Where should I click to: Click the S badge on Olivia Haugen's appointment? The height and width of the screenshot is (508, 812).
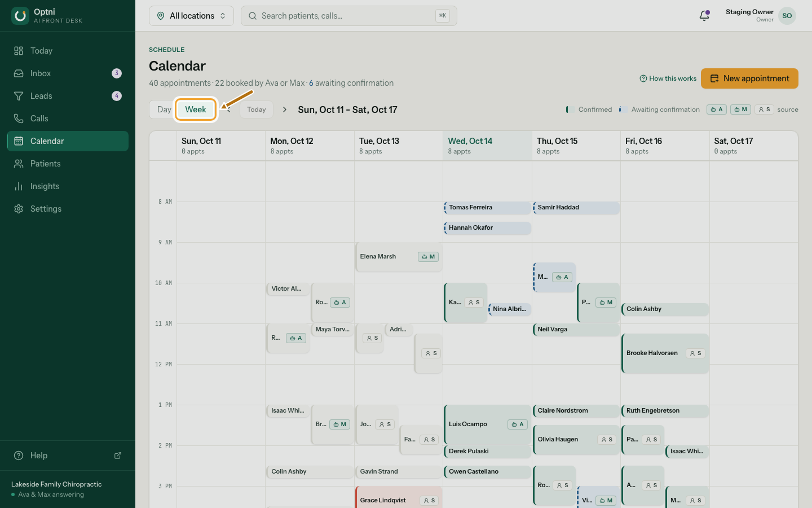tap(607, 440)
